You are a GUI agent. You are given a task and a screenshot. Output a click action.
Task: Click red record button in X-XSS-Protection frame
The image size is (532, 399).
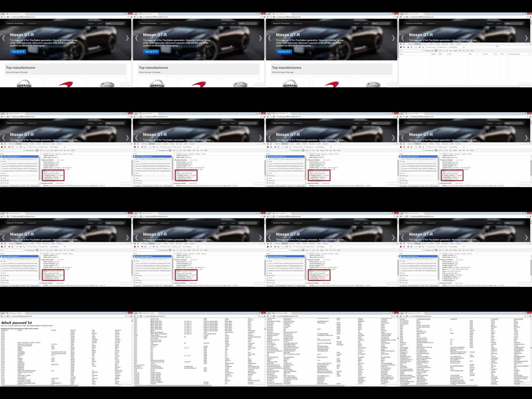click(401, 247)
